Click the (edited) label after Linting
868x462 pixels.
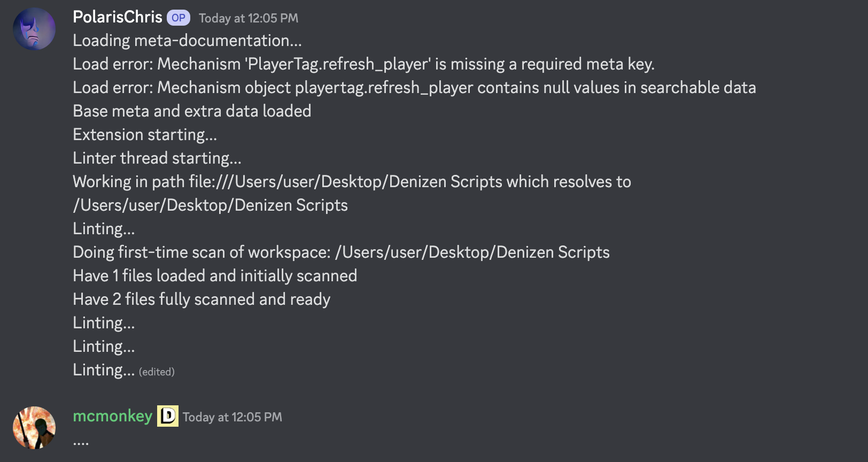[157, 372]
